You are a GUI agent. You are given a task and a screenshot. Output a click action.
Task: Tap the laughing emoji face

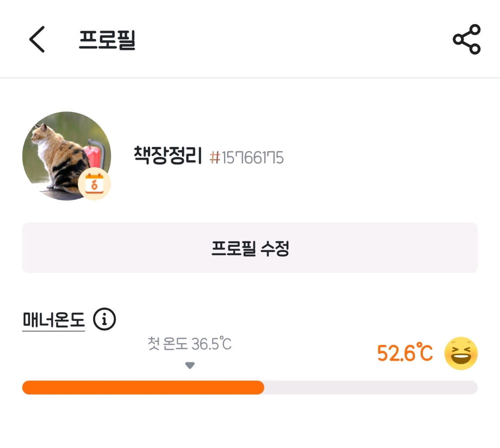pyautogui.click(x=461, y=353)
